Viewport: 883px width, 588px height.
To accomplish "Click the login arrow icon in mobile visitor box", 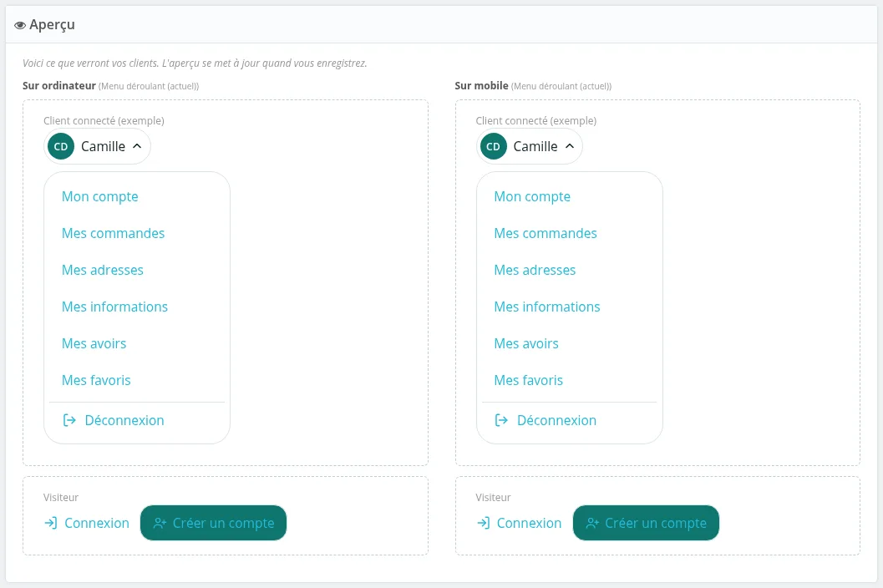I will 483,523.
